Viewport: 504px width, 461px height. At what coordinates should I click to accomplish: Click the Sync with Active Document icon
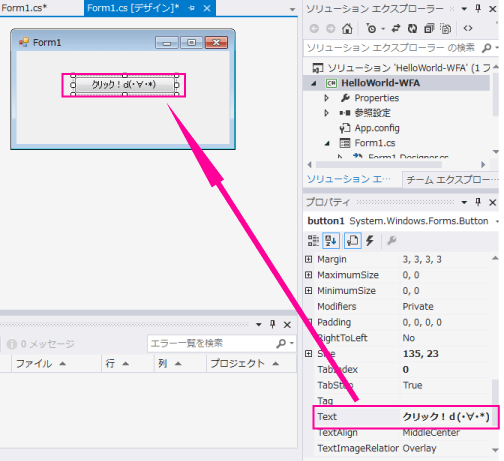click(x=396, y=29)
